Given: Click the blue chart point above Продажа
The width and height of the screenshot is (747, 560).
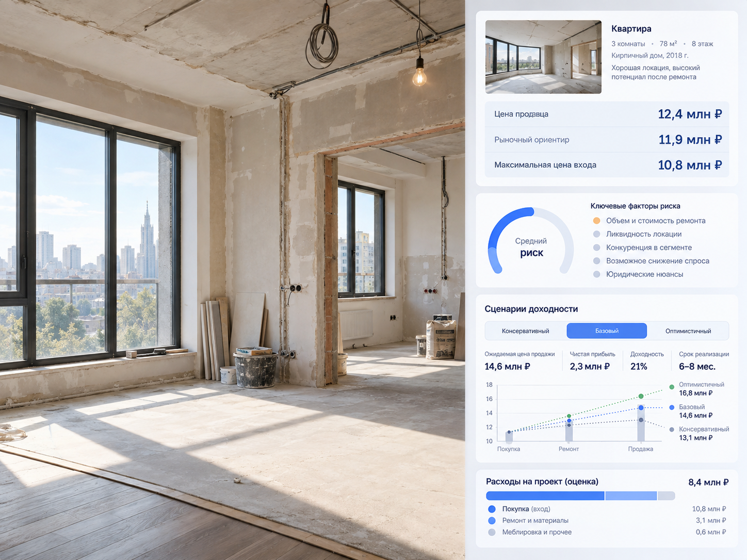Looking at the screenshot, I should pos(641,407).
